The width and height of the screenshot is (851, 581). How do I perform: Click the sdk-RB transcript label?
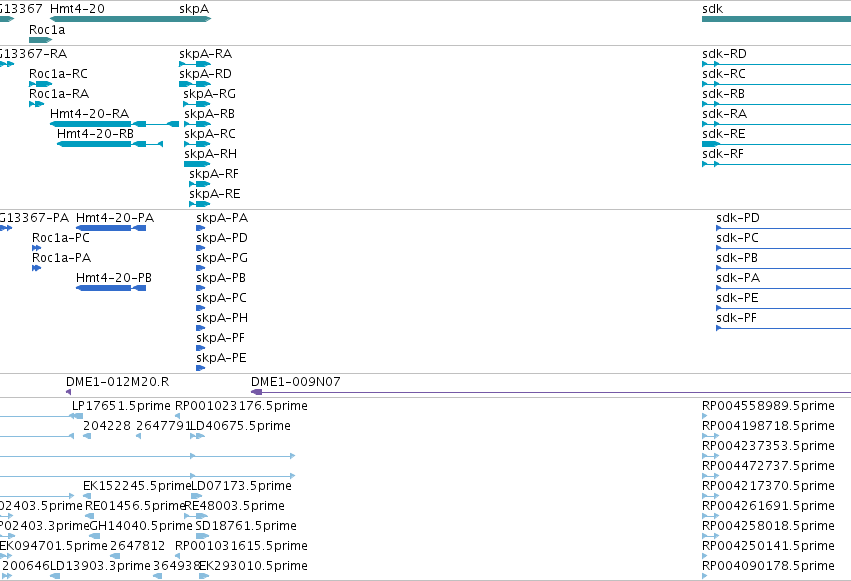723,94
